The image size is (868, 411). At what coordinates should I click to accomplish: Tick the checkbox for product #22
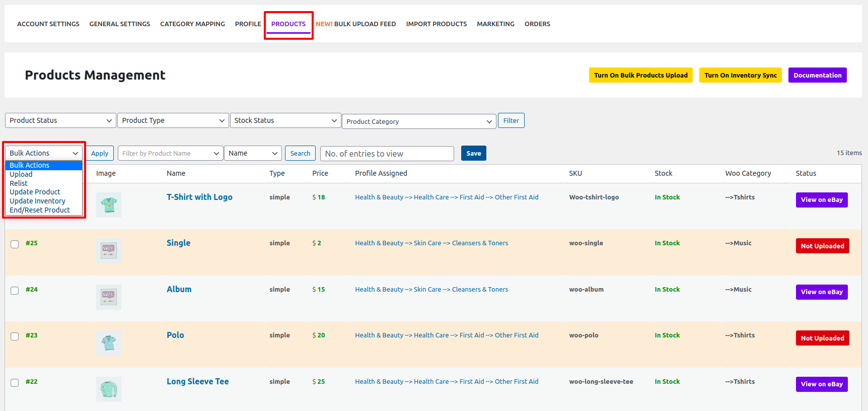tap(15, 383)
